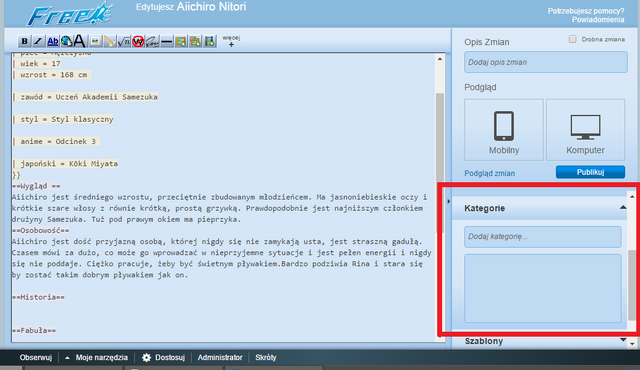The image size is (640, 370).
Task: Open the Free! wiki logo
Action: click(x=70, y=14)
